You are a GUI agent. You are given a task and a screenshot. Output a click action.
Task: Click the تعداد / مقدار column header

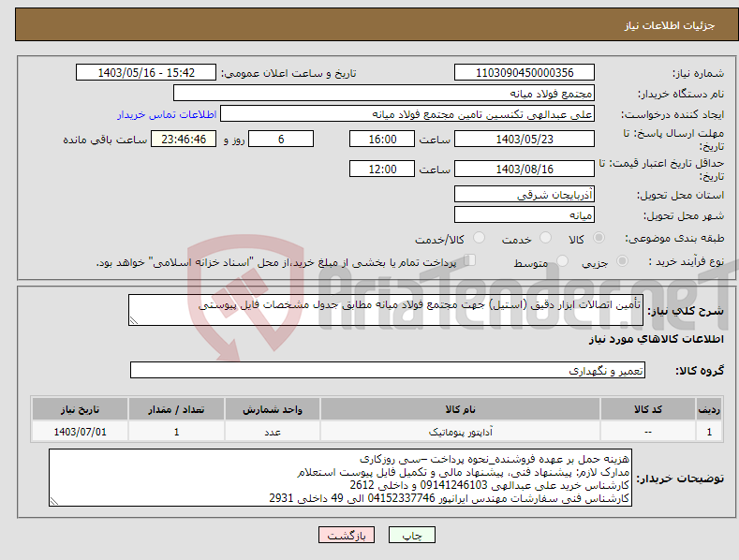coord(176,409)
